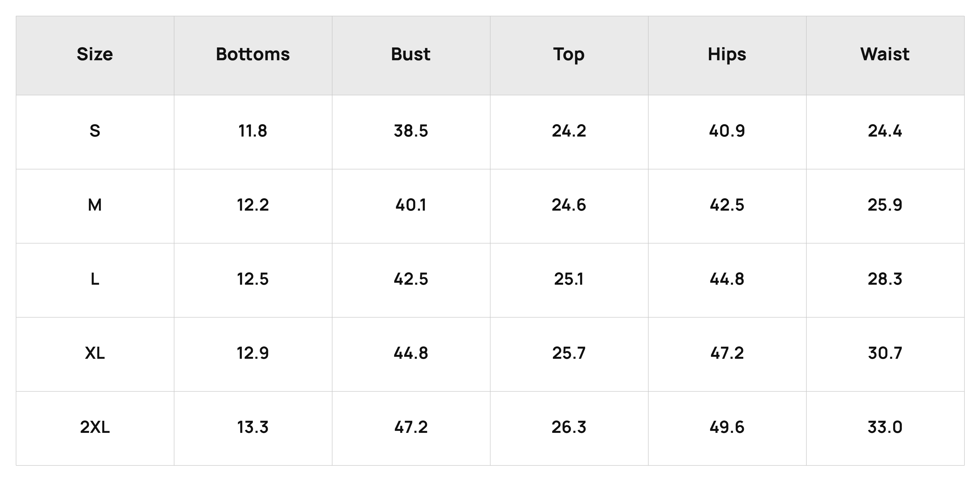Select the Bust column header
The height and width of the screenshot is (481, 980).
(411, 54)
